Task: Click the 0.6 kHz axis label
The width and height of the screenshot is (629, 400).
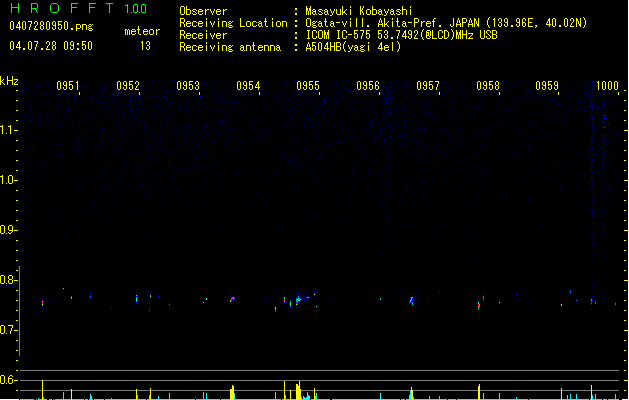Action: (8, 380)
